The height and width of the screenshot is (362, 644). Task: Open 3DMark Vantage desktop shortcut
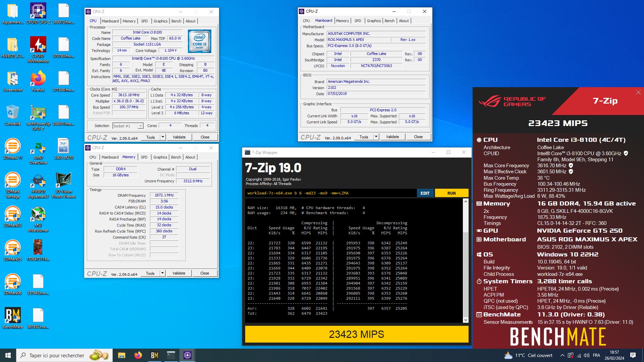(x=13, y=185)
